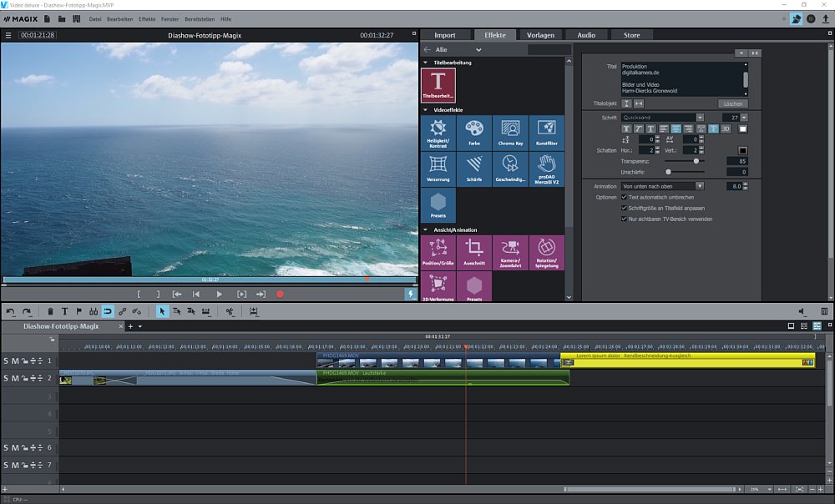This screenshot has width=835, height=504.
Task: Click the Löschen button
Action: [732, 103]
